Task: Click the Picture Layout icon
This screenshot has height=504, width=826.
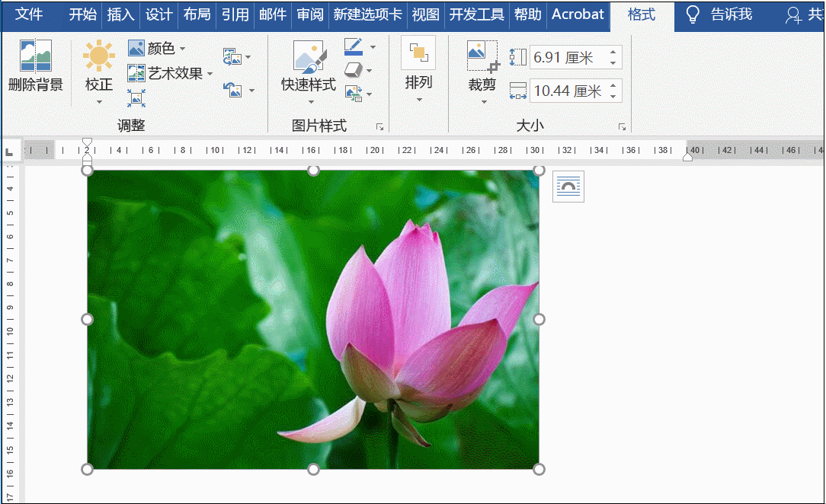Action: tap(354, 94)
